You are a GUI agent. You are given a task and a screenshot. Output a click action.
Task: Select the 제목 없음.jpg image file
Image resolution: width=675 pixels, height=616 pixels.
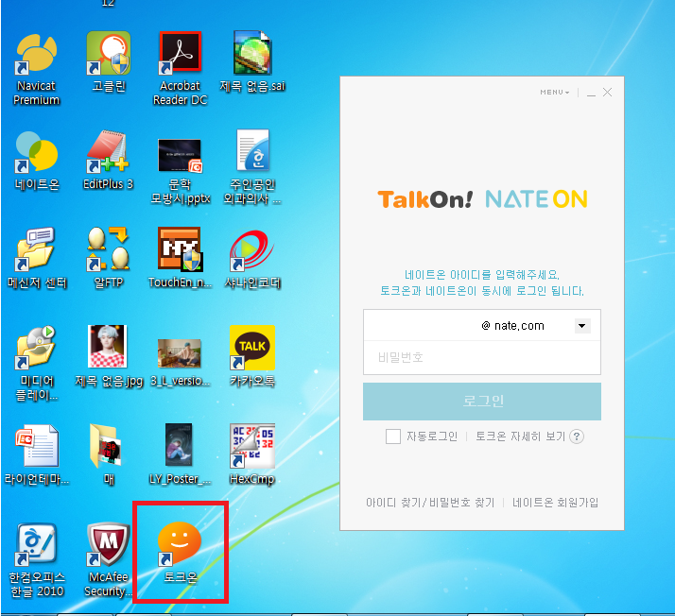point(109,356)
